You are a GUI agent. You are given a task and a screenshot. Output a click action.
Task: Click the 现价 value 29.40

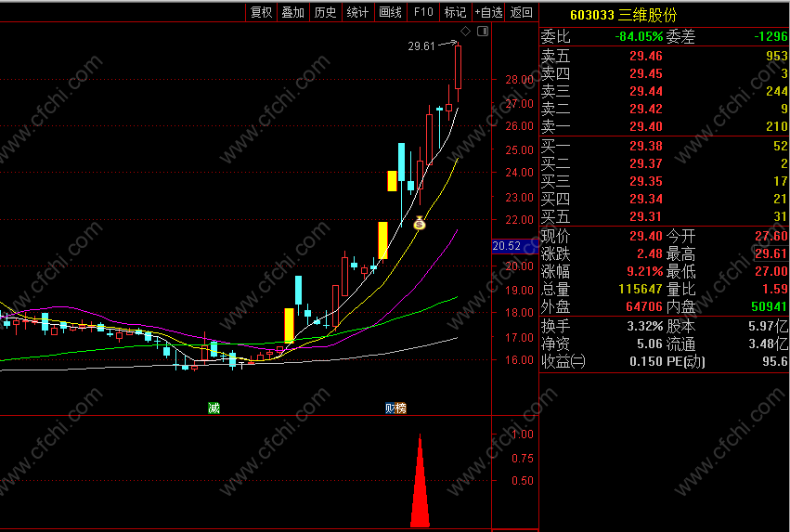point(646,236)
